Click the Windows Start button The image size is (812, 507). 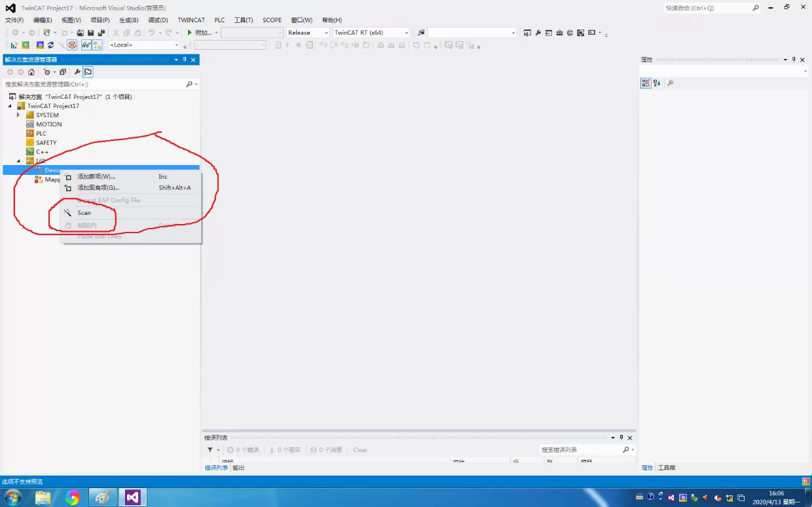tap(12, 498)
